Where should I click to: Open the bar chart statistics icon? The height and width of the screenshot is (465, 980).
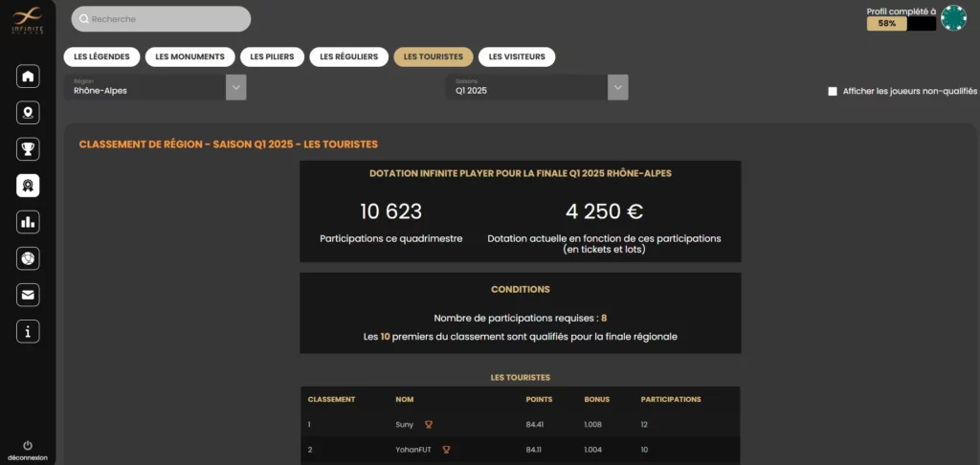pos(28,222)
